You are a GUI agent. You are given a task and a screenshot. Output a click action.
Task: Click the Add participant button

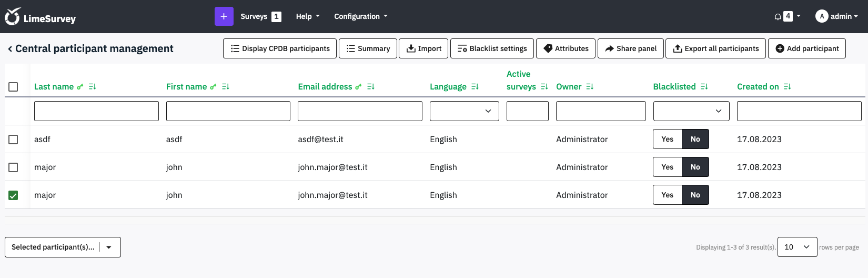[x=806, y=48]
